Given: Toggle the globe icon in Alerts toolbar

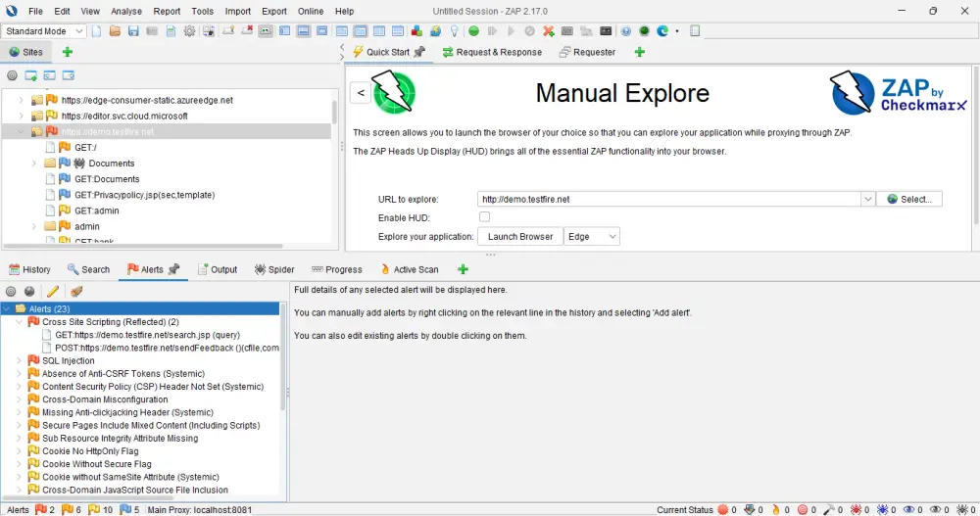Looking at the screenshot, I should click(29, 291).
